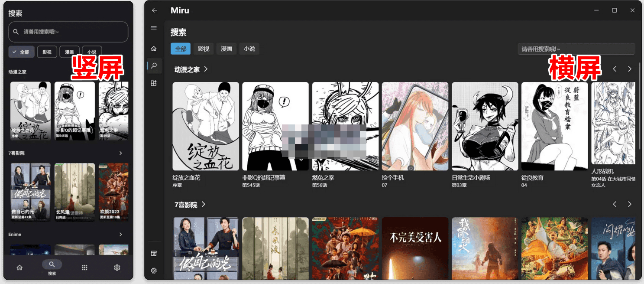Viewport: 644px width, 284px height.
Task: Click 燃兔之拳 title in desktop window
Action: (323, 178)
